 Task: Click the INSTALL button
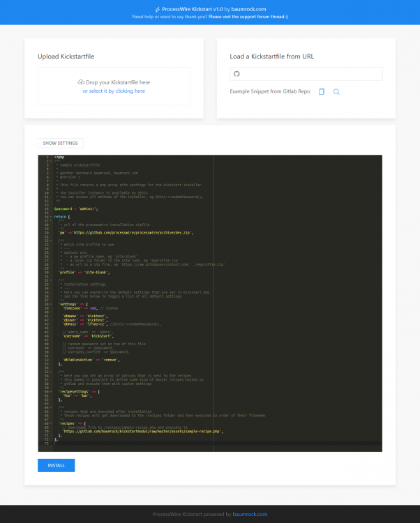[56, 465]
